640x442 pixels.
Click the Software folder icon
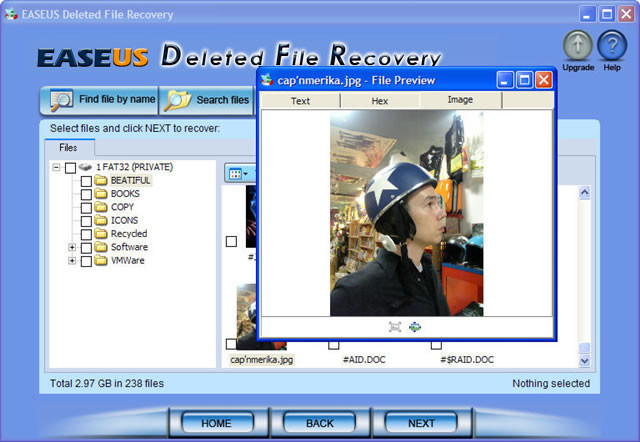point(100,247)
